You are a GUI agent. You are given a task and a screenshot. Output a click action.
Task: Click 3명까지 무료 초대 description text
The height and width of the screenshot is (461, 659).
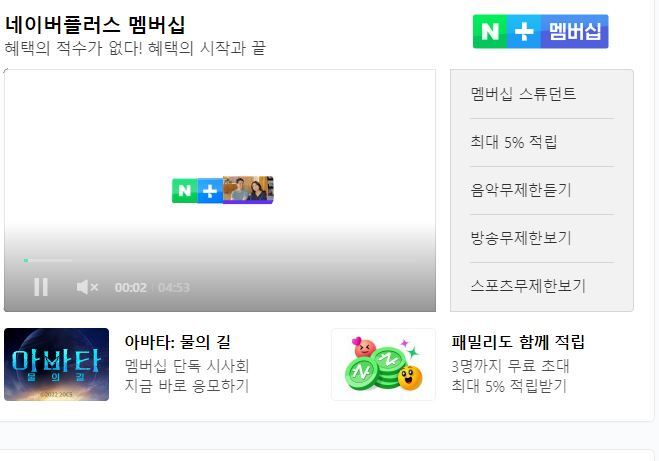point(510,366)
